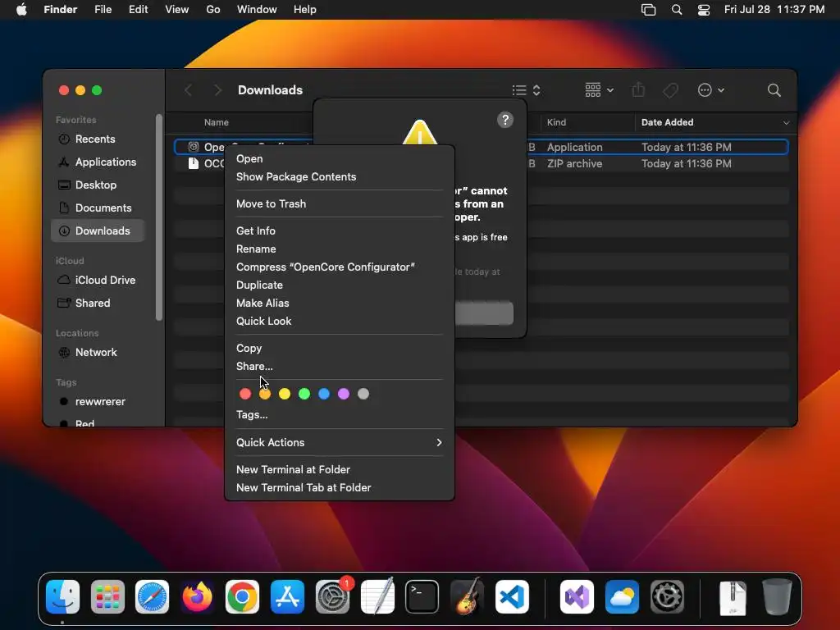Toggle Date Added sort order chevron
This screenshot has width=840, height=630.
click(786, 123)
